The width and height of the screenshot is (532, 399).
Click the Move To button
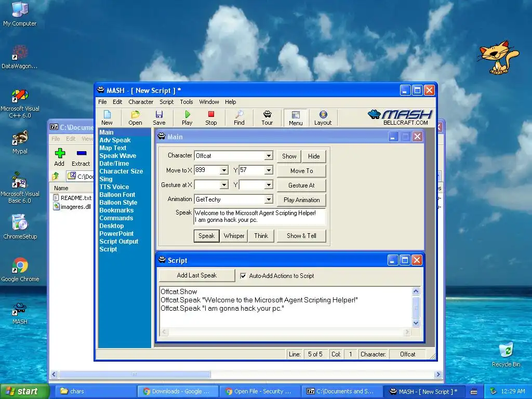[301, 171]
